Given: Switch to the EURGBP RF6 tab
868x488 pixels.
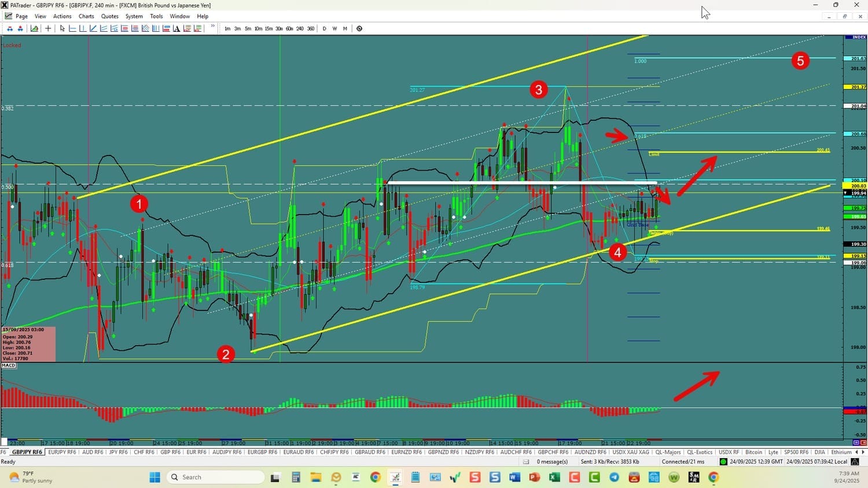Looking at the screenshot, I should click(x=262, y=452).
